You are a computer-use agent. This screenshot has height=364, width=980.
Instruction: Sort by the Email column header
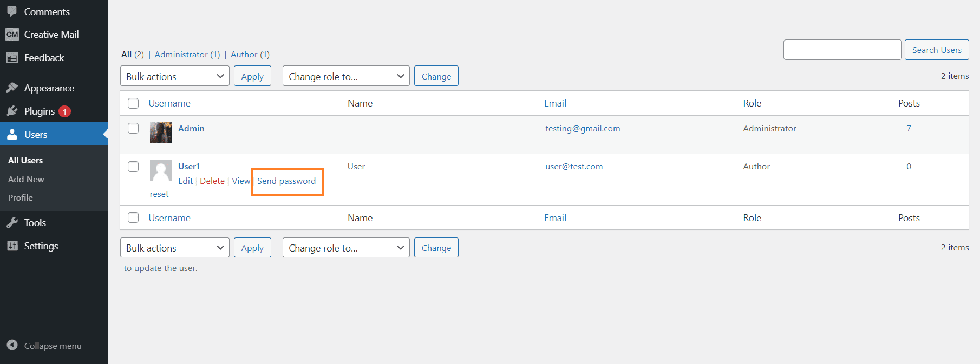[555, 103]
